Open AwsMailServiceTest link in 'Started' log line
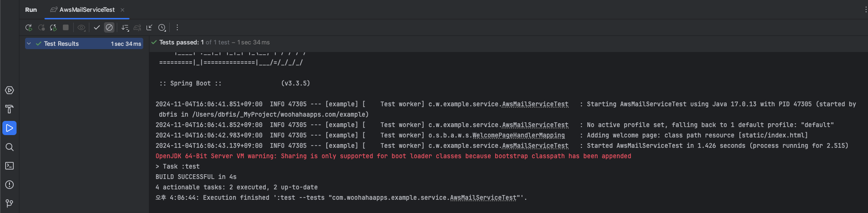 535,145
